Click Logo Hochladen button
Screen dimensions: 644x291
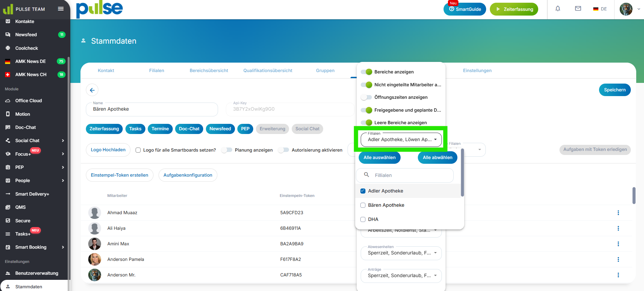108,150
